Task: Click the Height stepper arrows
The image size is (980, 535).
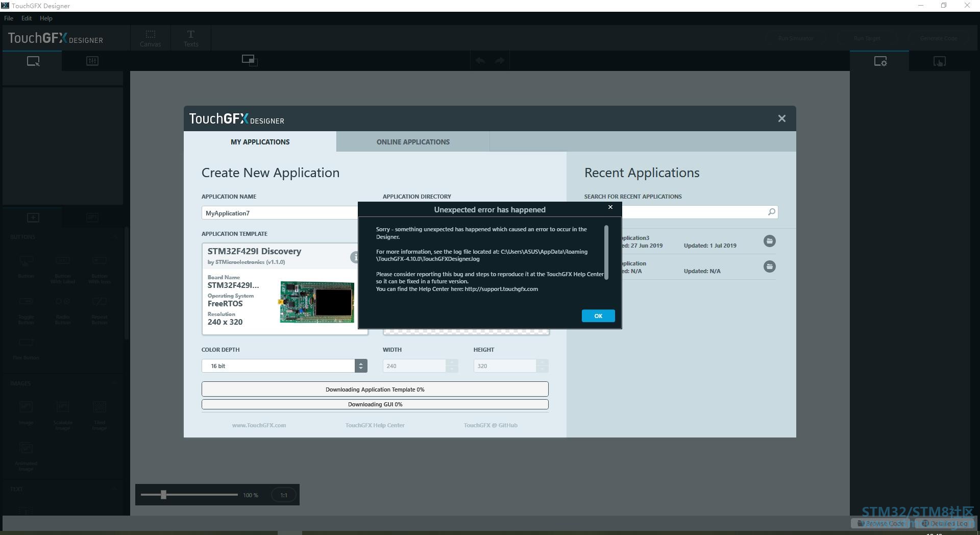Action: 542,366
